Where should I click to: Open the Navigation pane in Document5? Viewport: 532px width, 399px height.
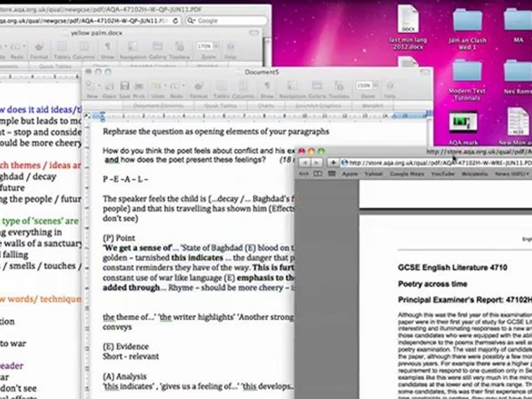(x=293, y=86)
